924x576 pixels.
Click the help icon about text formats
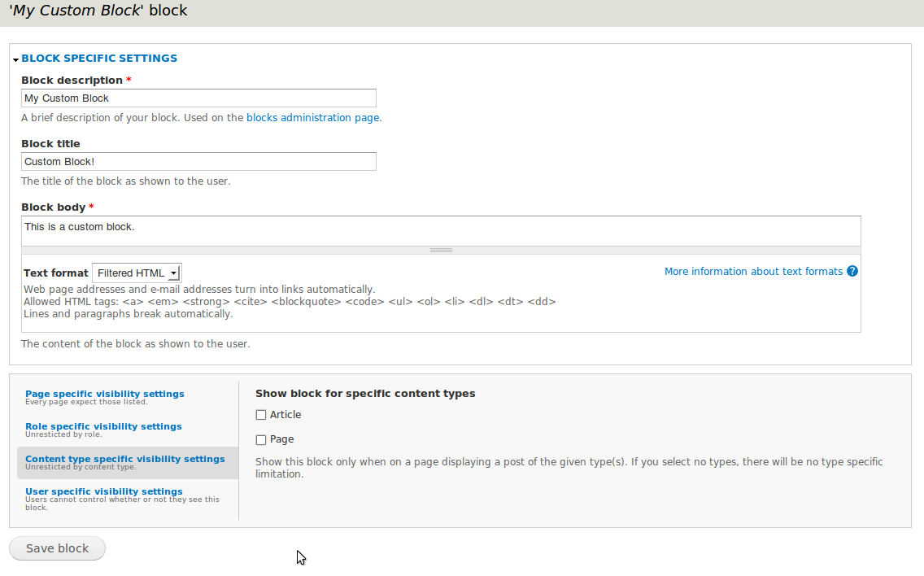tap(852, 271)
